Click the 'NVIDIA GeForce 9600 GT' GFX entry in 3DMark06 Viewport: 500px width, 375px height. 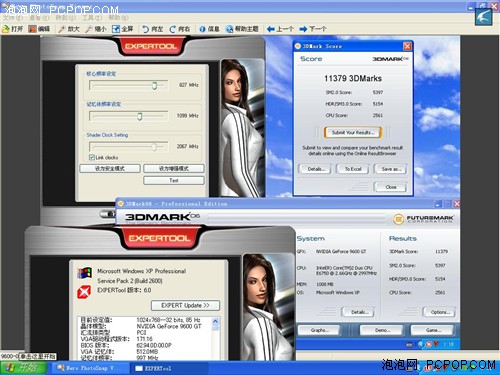341,252
